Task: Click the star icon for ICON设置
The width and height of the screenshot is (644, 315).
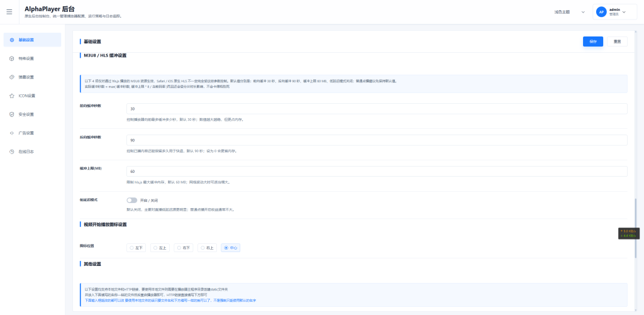Action: click(12, 96)
